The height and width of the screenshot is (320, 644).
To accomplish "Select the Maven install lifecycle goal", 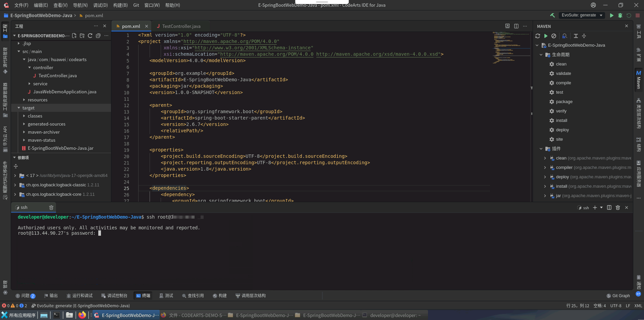I will pyautogui.click(x=561, y=121).
